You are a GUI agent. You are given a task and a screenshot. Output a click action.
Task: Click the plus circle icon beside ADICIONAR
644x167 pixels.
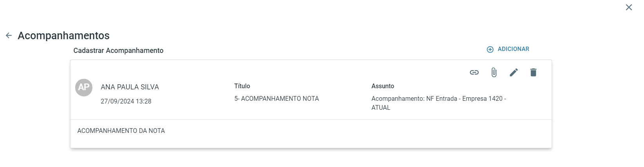click(490, 49)
